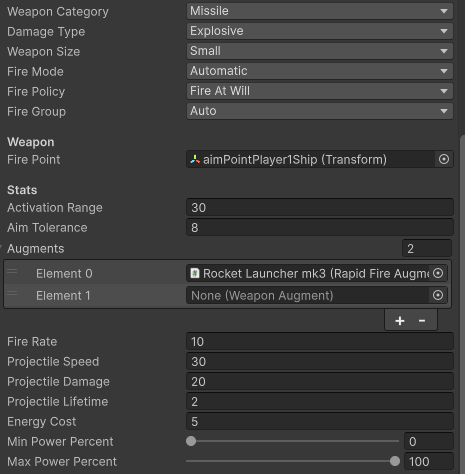The image size is (465, 474).
Task: Click the Damage Type label
Action: point(46,32)
